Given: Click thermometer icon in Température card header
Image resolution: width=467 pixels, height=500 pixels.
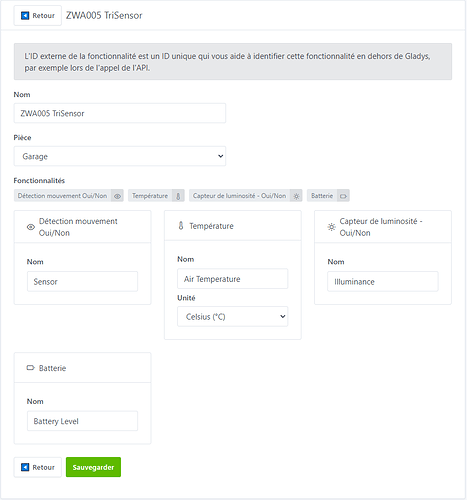Looking at the screenshot, I should (x=181, y=226).
